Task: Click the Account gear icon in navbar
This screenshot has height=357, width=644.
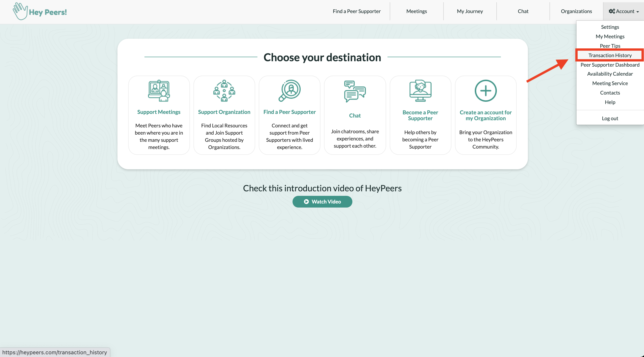Action: point(612,11)
